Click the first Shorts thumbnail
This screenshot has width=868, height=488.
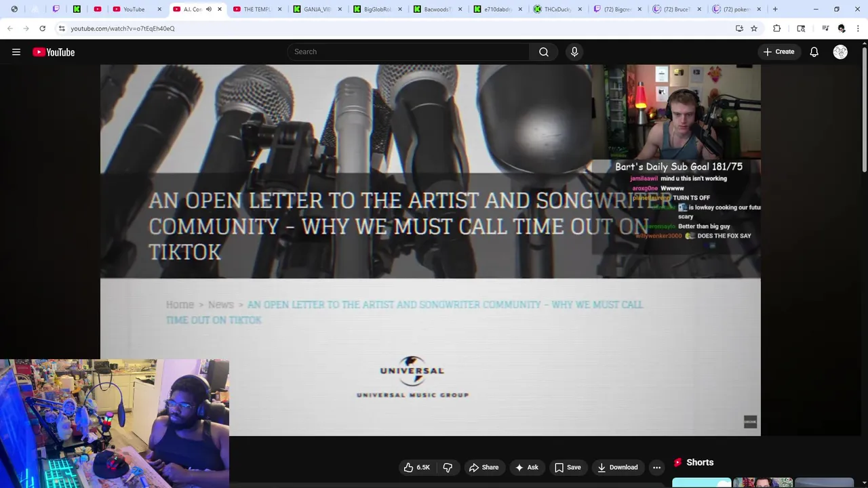point(702,483)
